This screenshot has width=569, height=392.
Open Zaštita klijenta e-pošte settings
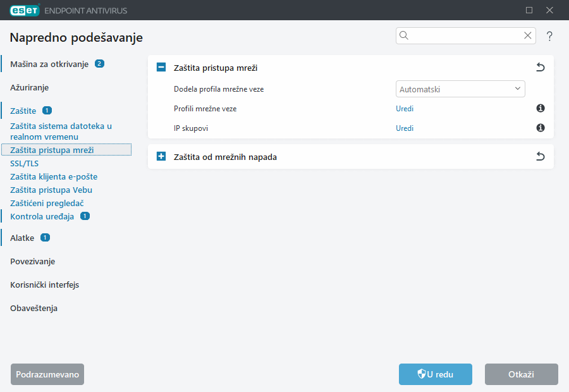pos(54,177)
